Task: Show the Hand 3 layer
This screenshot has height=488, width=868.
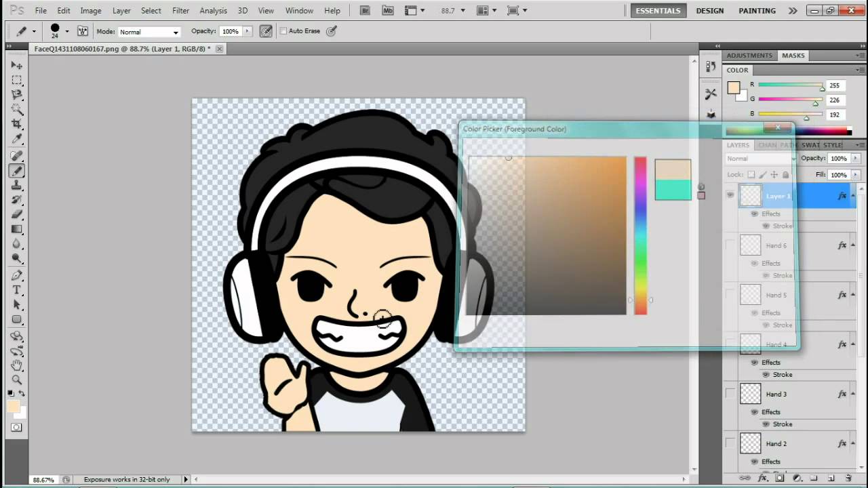Action: point(730,394)
